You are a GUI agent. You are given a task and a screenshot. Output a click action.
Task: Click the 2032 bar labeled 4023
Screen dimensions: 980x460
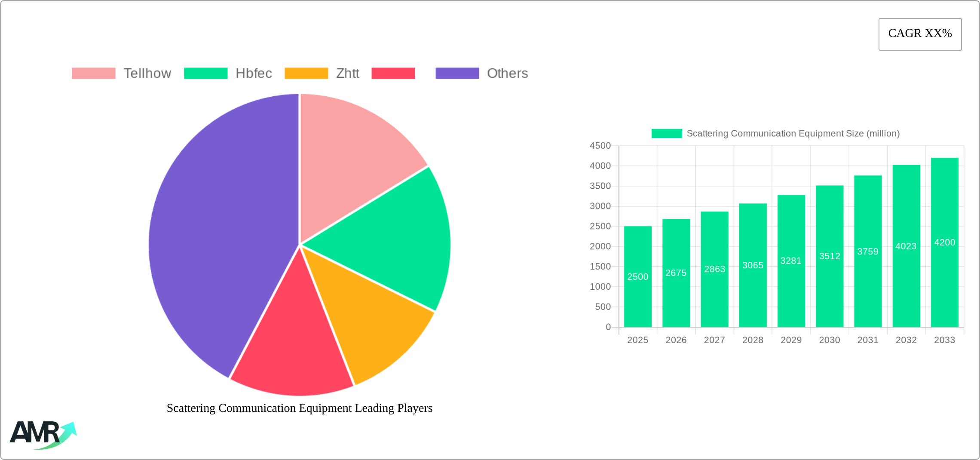point(906,246)
